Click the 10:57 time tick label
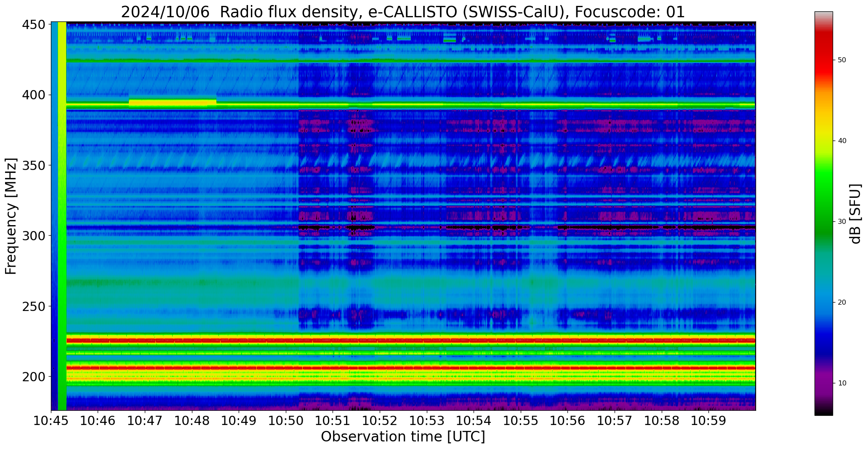 [615, 421]
